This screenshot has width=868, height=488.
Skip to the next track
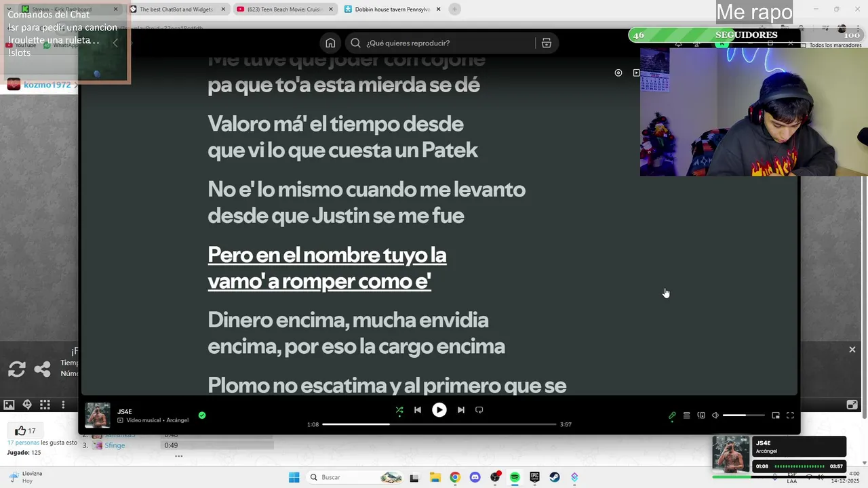[x=461, y=410]
